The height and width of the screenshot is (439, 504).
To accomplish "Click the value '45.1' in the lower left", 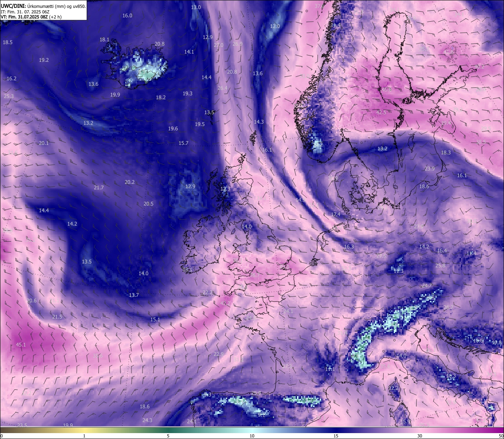I will coord(21,345).
